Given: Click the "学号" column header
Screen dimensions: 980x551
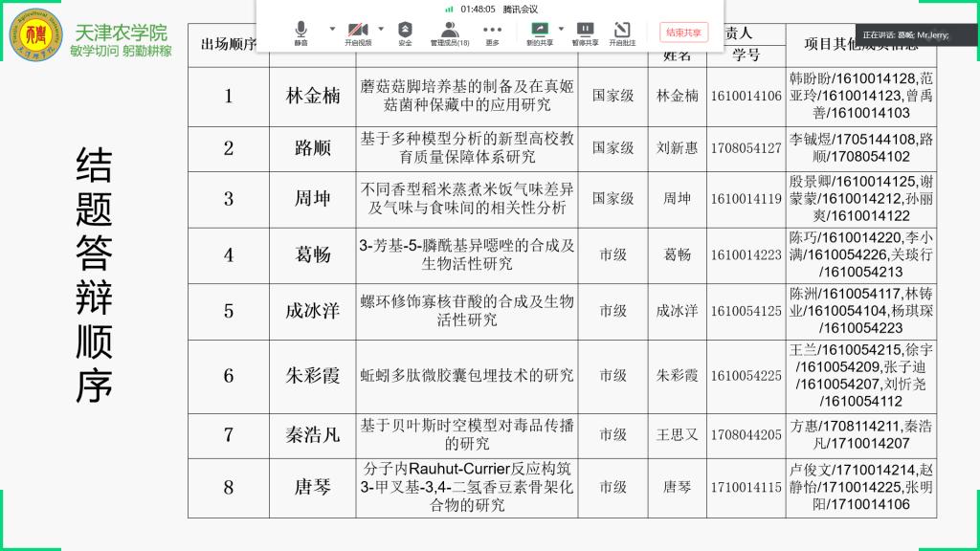Looking at the screenshot, I should (746, 55).
